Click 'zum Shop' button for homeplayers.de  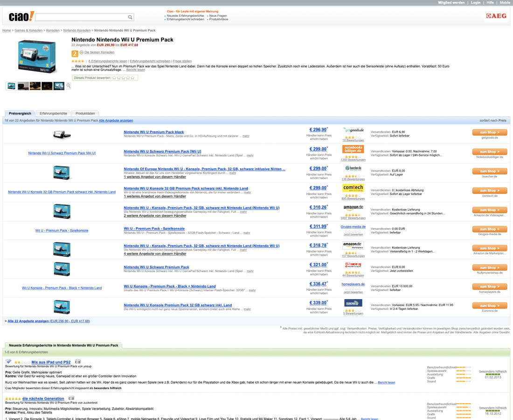coord(489,287)
